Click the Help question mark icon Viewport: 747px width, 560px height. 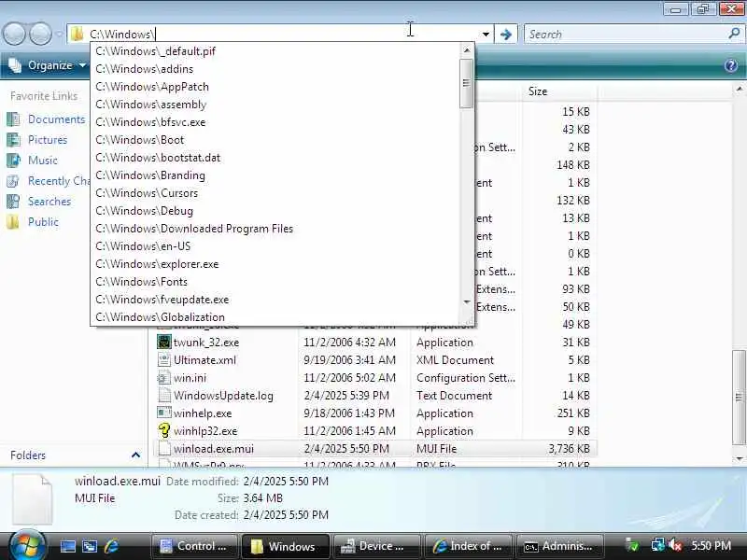coord(731,65)
